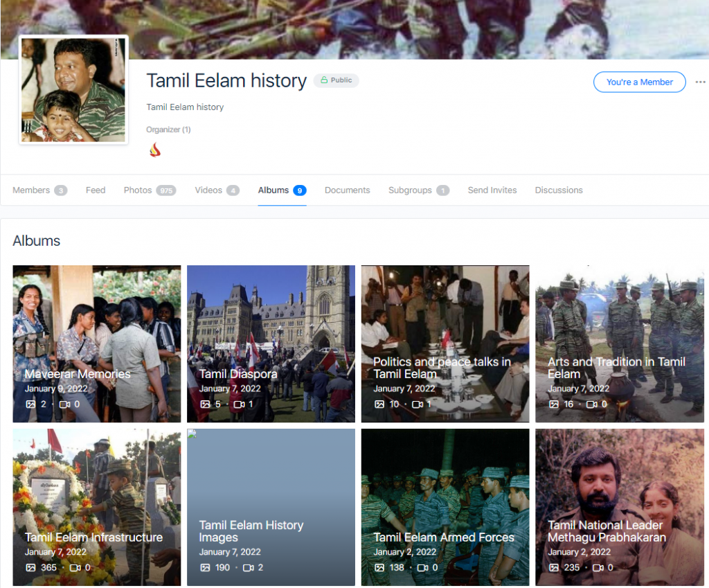Viewport: 709px width, 588px height.
Task: Click photo icon on Tamil Eelam History Images
Action: click(205, 567)
